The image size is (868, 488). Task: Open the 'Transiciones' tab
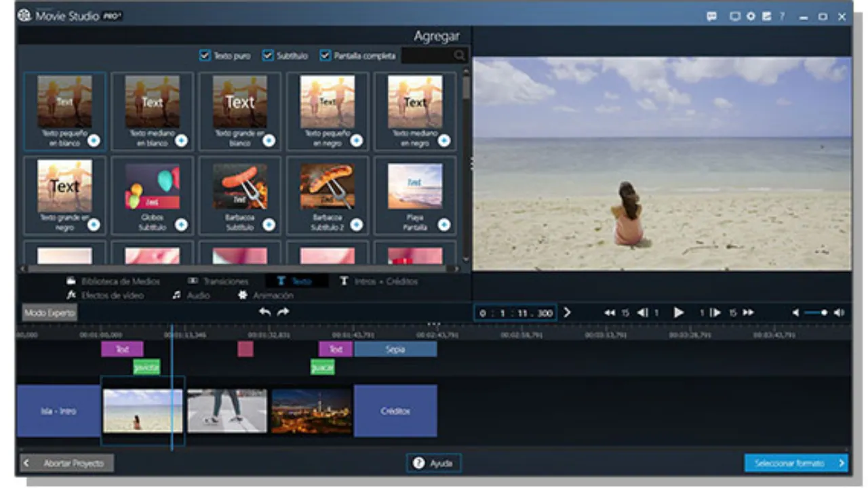coord(218,281)
